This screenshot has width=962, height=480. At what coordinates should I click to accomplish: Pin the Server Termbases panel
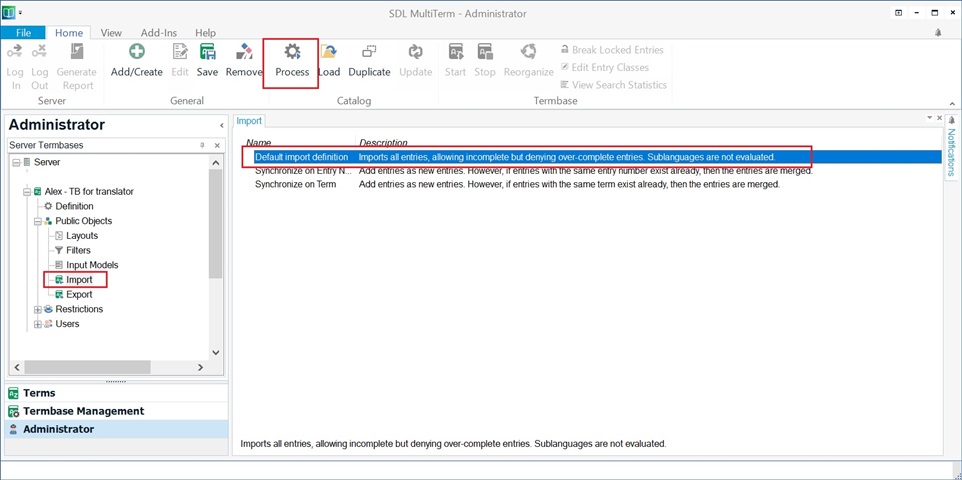[x=202, y=145]
